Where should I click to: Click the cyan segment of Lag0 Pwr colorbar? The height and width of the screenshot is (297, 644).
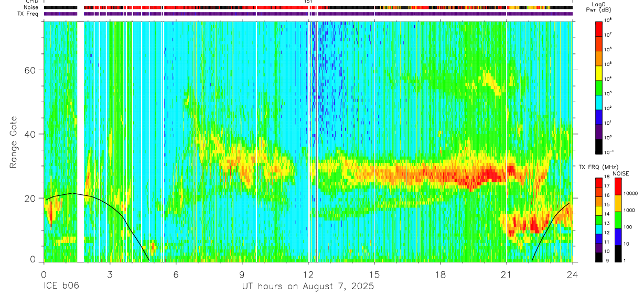tap(599, 102)
